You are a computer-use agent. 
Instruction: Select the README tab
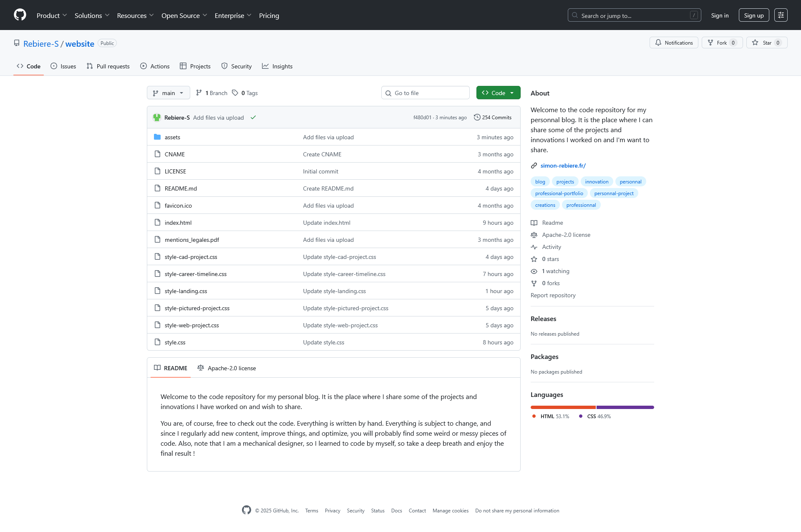point(171,368)
